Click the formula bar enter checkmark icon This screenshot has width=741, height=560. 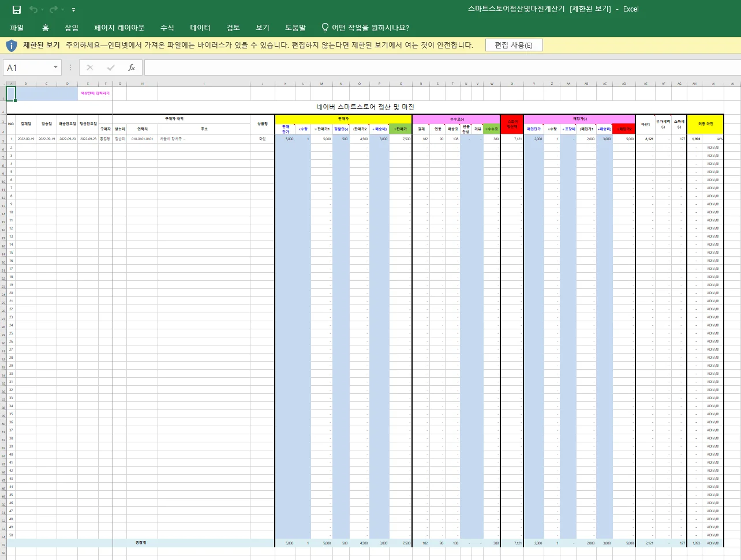point(111,67)
